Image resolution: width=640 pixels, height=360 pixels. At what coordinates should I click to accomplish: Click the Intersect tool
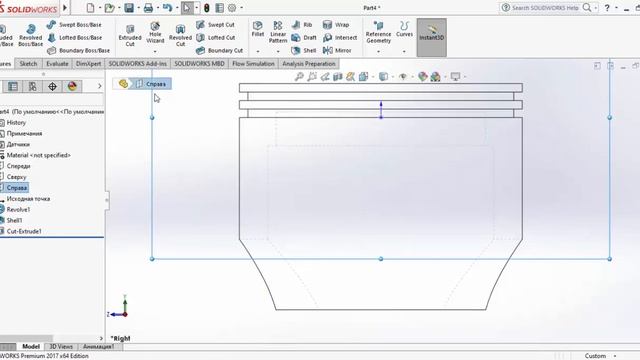340,38
